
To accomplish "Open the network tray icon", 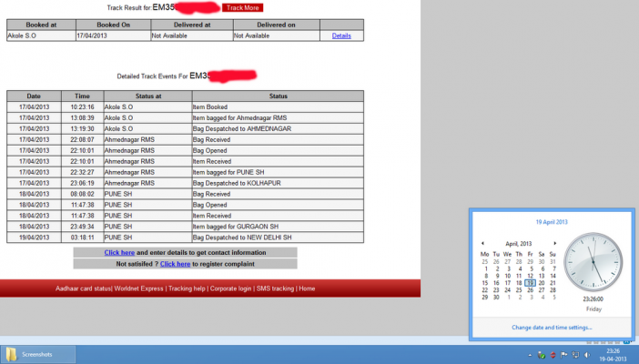I will (x=575, y=355).
